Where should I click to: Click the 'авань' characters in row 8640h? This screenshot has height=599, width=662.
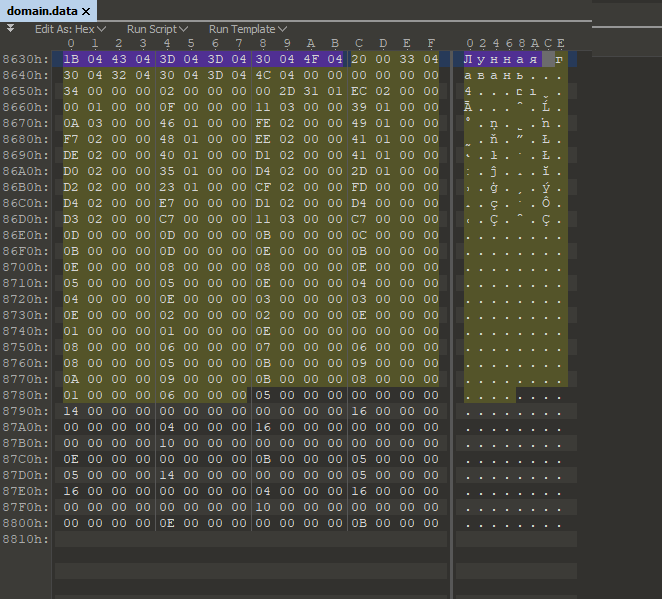click(x=494, y=75)
